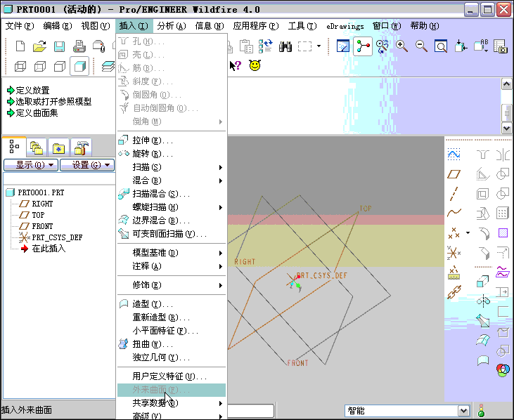Open the 智能 selection filter dropdown
514x420 pixels.
click(463, 410)
